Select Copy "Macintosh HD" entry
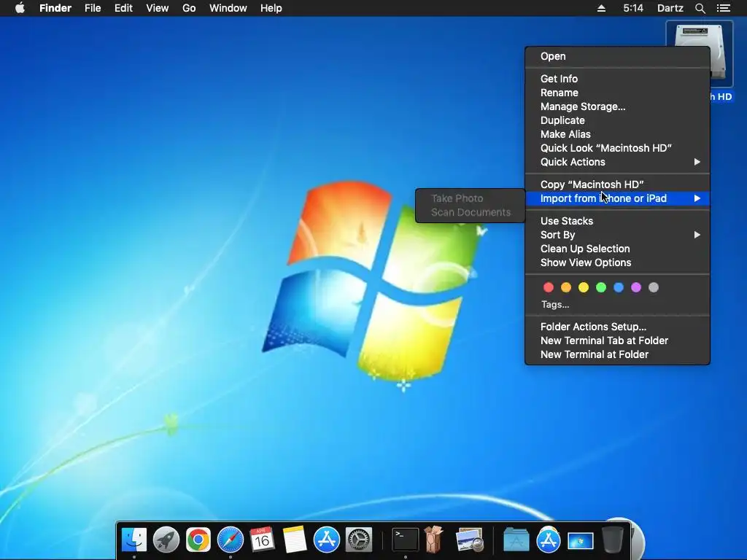 pos(617,184)
